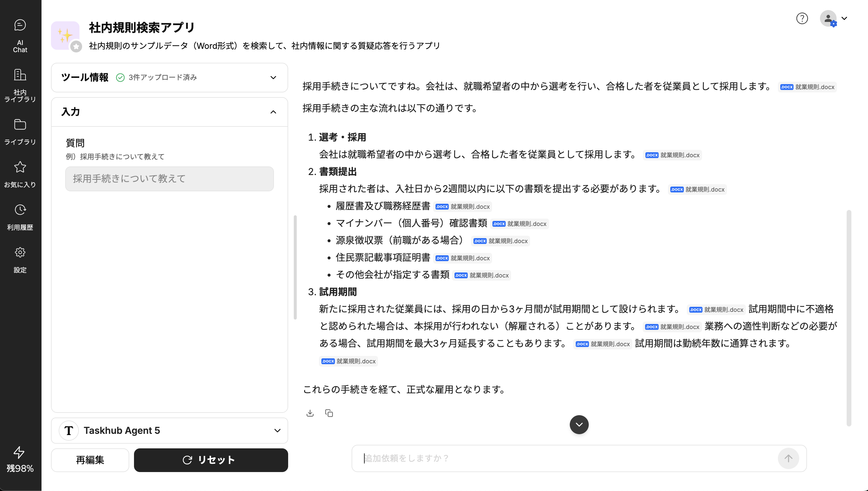Click the download response icon
The width and height of the screenshot is (868, 491).
tap(310, 413)
